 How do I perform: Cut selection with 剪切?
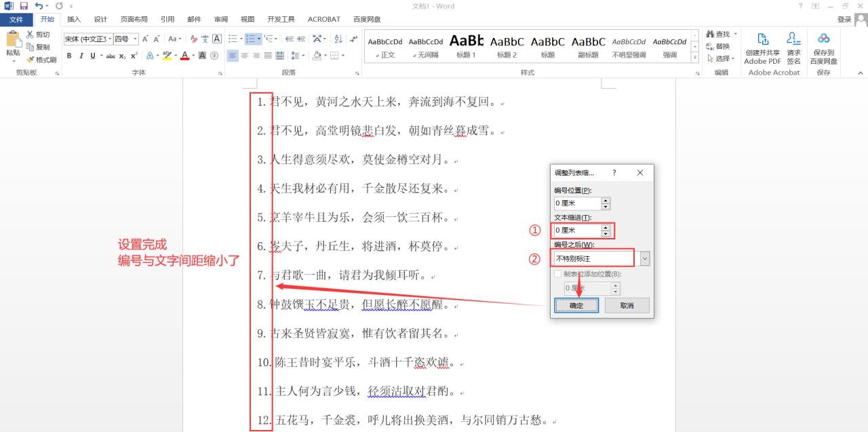coord(38,35)
